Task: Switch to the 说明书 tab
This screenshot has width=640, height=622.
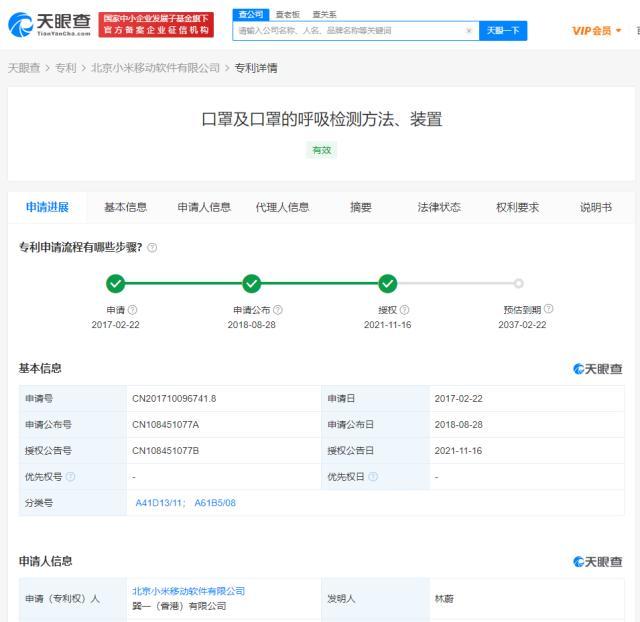Action: (x=596, y=207)
